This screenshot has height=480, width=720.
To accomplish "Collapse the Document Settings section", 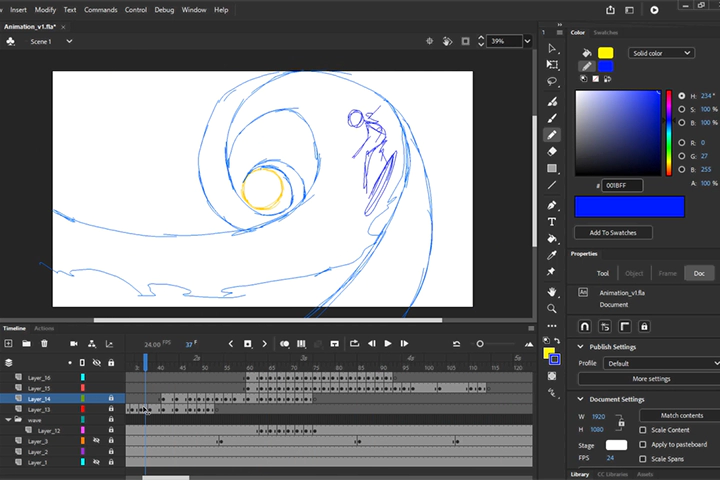I will [x=580, y=399].
